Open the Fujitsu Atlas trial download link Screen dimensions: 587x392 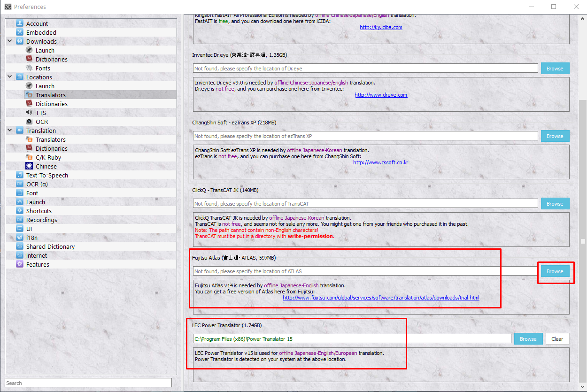381,298
